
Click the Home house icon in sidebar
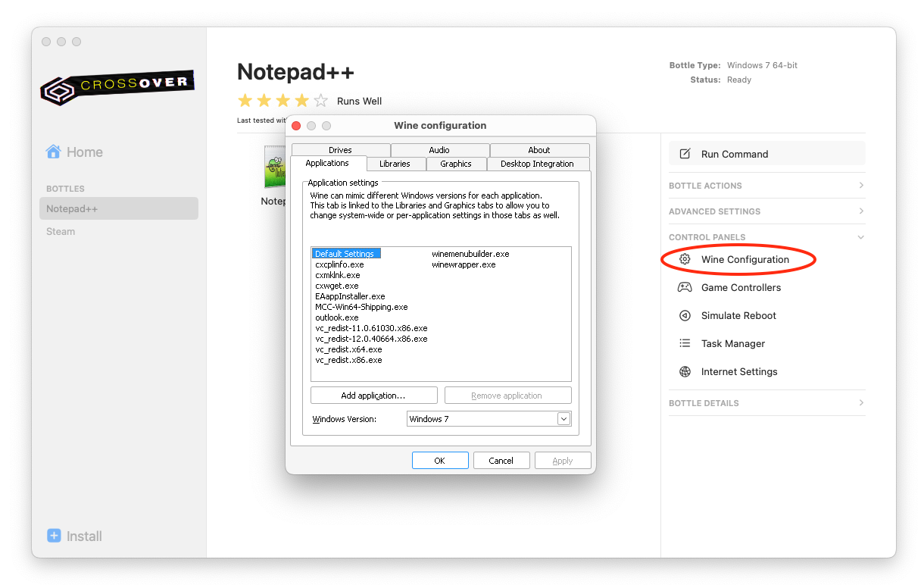coord(53,152)
